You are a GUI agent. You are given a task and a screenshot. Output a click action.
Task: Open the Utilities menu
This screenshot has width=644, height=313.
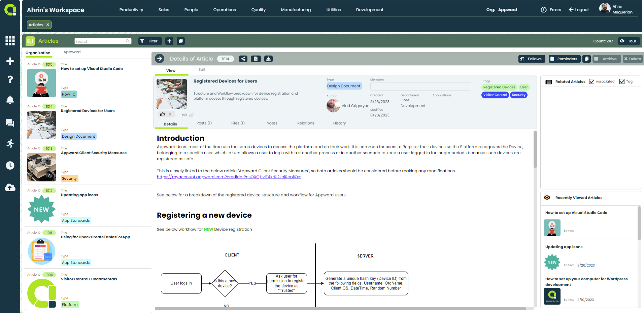pyautogui.click(x=334, y=10)
